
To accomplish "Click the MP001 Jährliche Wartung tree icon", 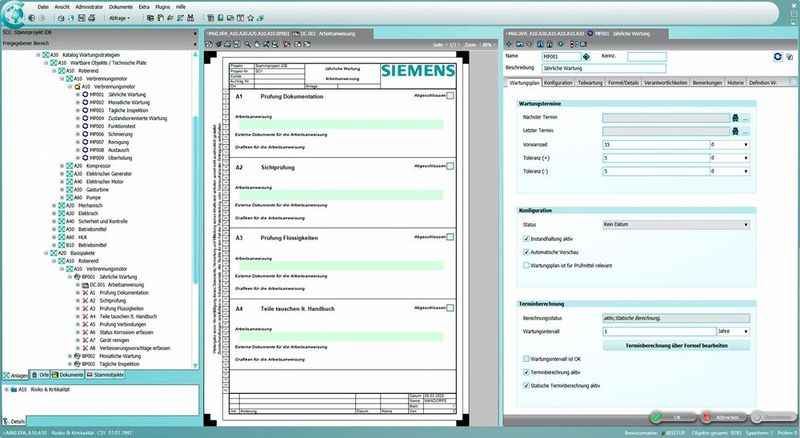I will point(85,94).
